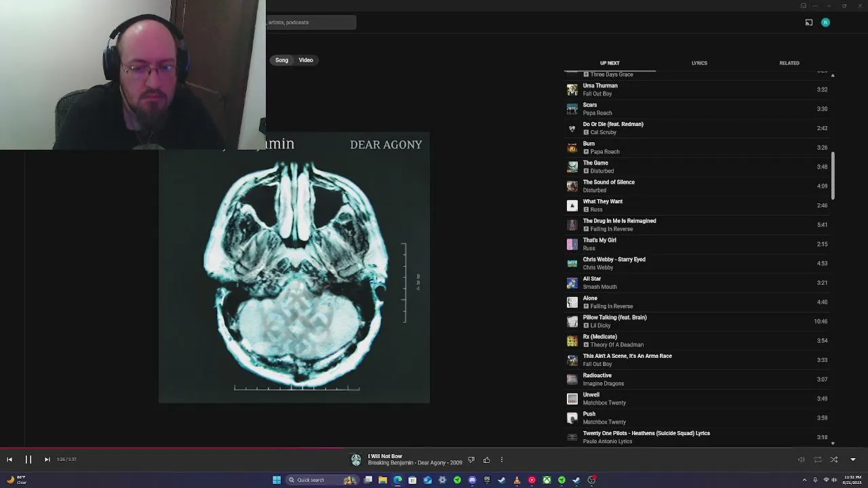Screen dimensions: 868x488
Task: Open the Lil Dicky artist link
Action: (x=601, y=326)
